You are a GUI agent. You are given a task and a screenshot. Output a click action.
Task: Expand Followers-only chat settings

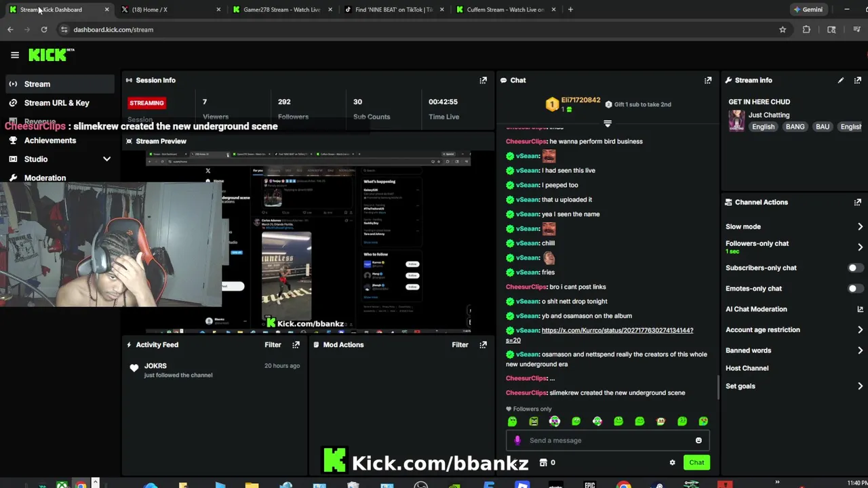[x=860, y=247]
